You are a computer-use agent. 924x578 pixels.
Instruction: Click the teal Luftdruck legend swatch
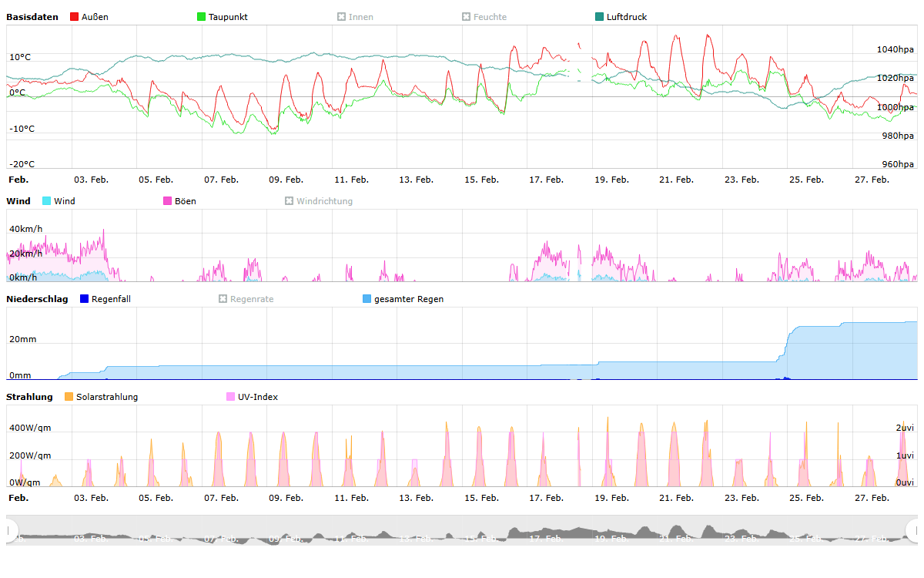600,17
